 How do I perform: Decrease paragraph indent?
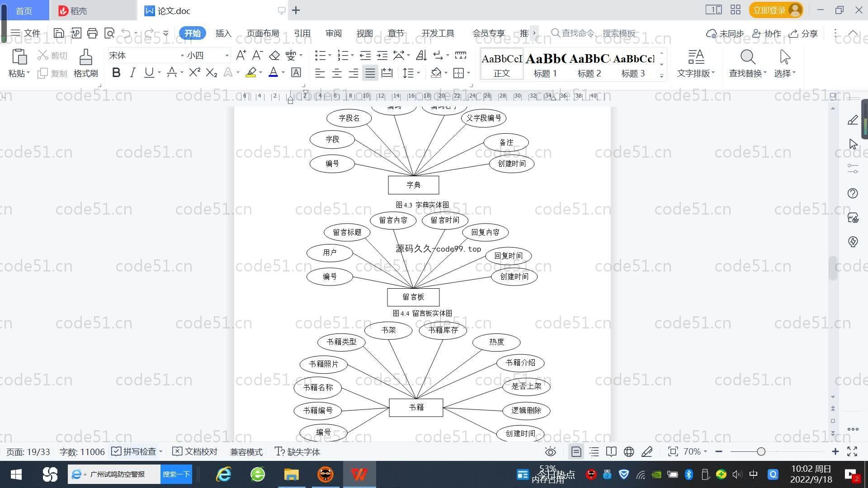tap(365, 55)
